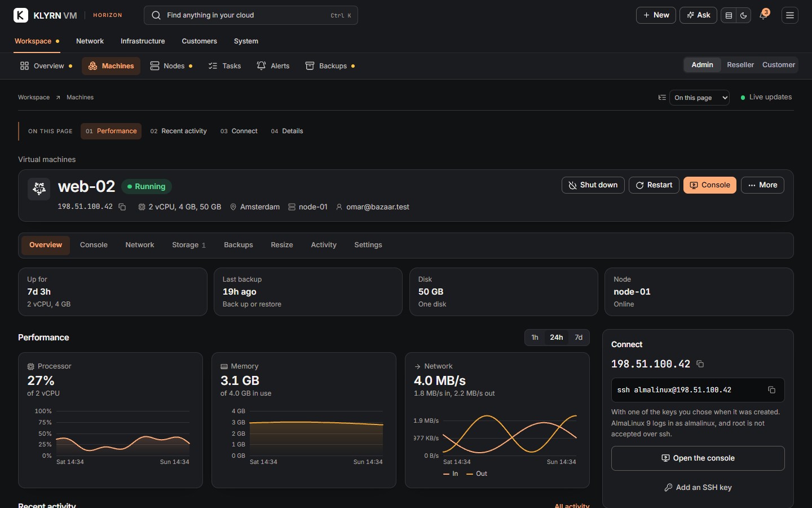This screenshot has width=812, height=508.
Task: Set performance range to 7d
Action: (x=579, y=338)
